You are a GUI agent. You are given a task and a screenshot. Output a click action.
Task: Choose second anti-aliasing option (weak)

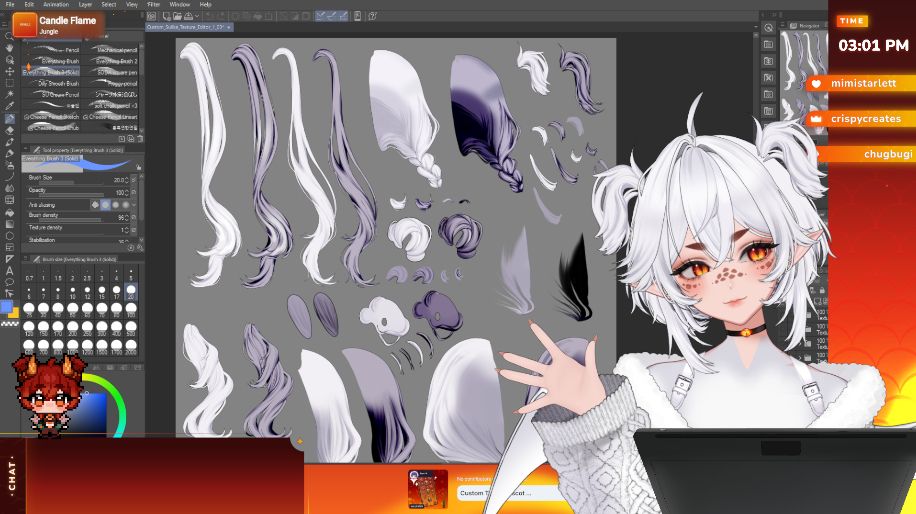pos(105,205)
